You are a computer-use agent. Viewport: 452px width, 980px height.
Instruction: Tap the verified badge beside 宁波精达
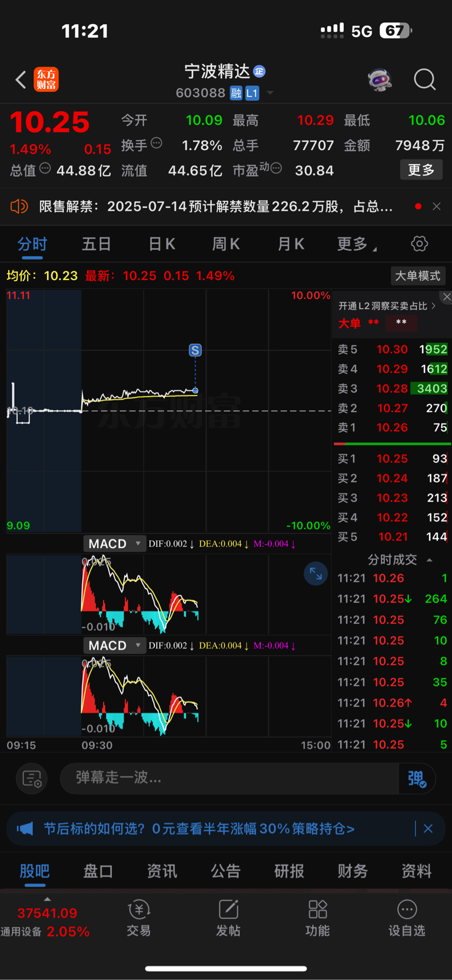[x=259, y=71]
